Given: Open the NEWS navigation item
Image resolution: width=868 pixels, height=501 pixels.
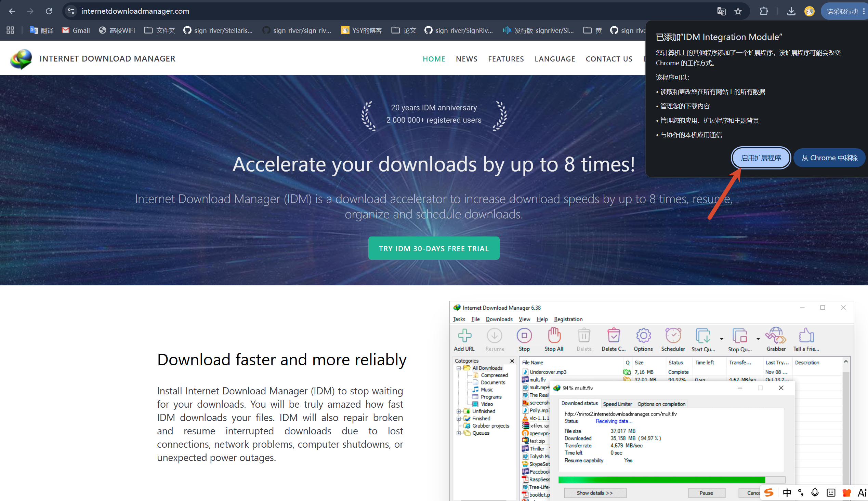Looking at the screenshot, I should [466, 59].
